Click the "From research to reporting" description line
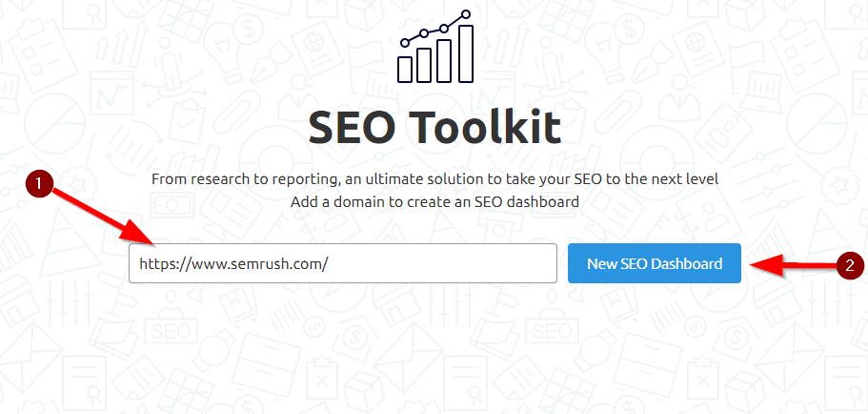Viewport: 868px width, 414px height. (434, 179)
